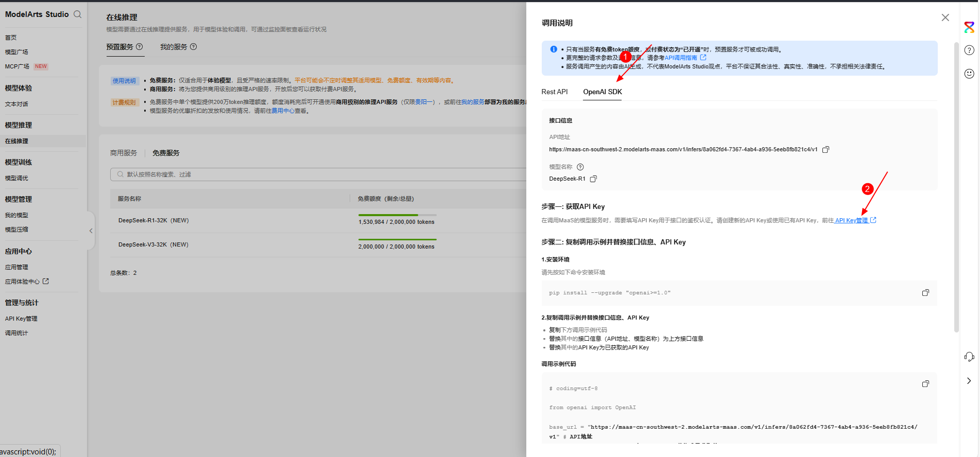Image resolution: width=980 pixels, height=457 pixels.
Task: Click the DeepSeek-R1-32K (NEW) service row
Action: [318, 221]
